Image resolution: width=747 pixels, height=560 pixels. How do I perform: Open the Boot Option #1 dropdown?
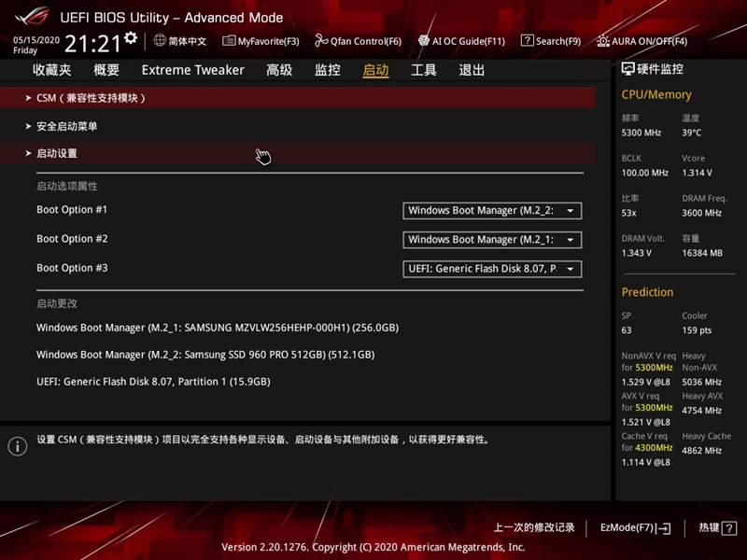click(x=492, y=211)
